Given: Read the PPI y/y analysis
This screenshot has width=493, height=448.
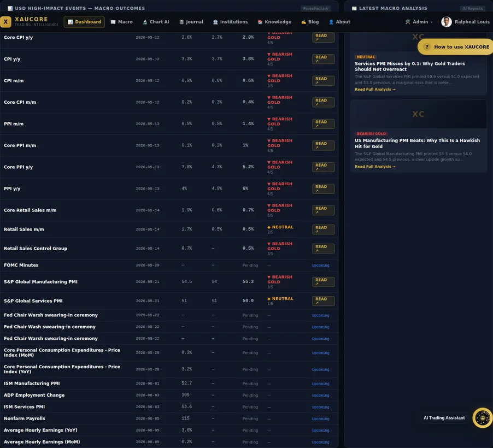Looking at the screenshot, I should pos(323,188).
